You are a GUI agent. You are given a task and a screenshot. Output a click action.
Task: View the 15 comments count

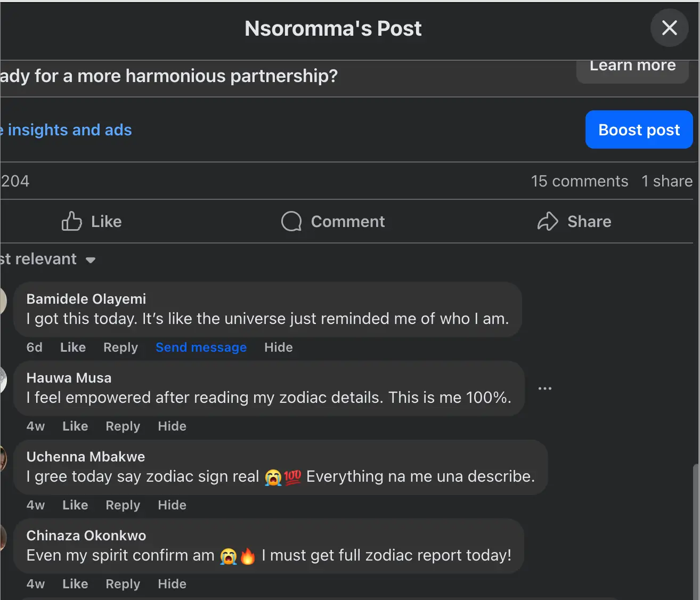point(580,181)
